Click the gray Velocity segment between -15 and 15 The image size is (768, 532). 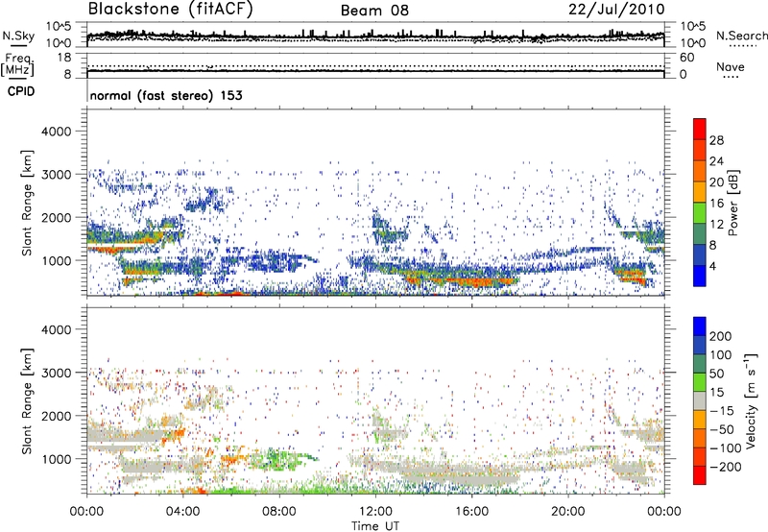(x=700, y=401)
